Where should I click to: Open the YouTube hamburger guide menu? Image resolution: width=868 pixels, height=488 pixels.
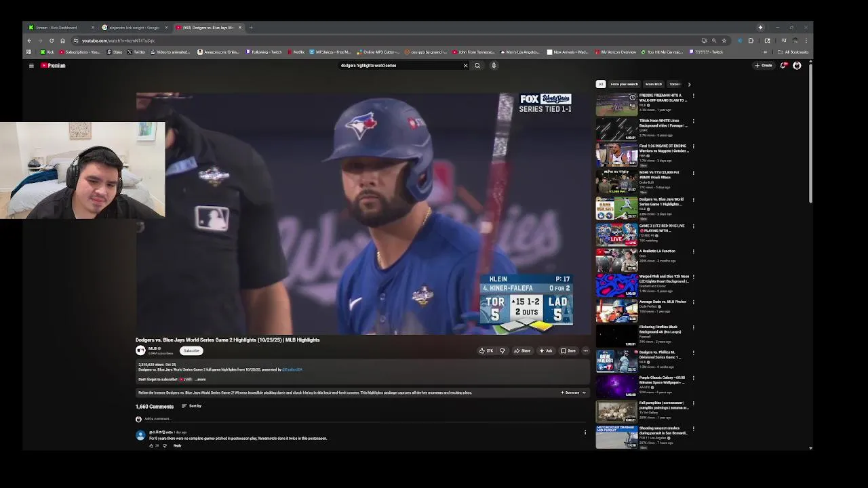pos(31,66)
